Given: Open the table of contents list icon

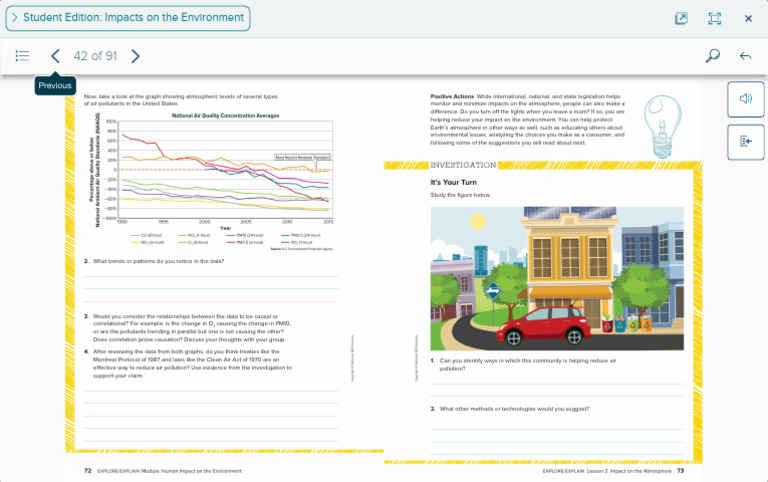Looking at the screenshot, I should pyautogui.click(x=22, y=56).
